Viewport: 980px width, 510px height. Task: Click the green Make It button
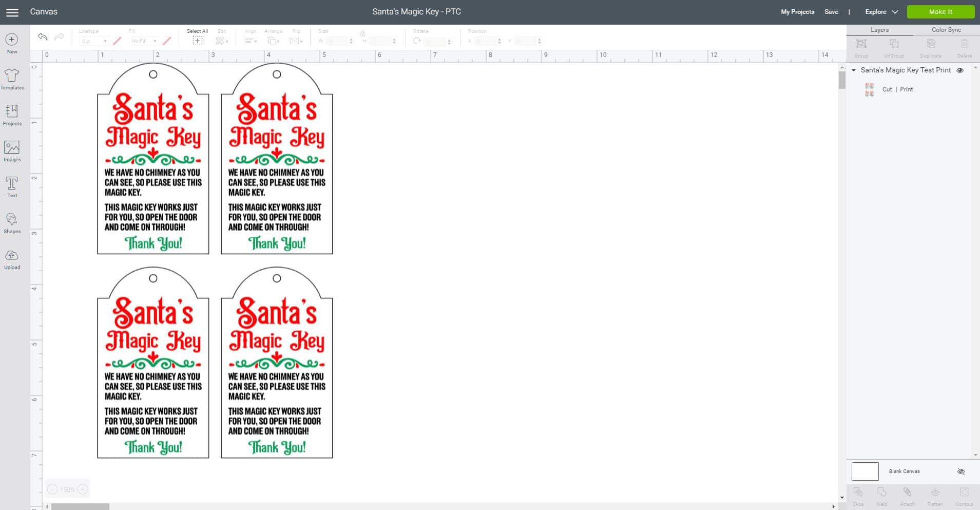pos(940,12)
